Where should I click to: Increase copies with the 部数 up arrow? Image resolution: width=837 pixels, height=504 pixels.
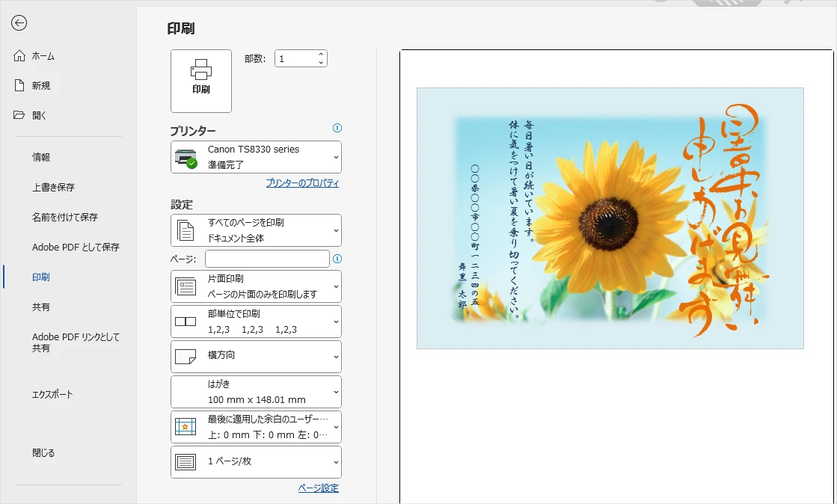319,53
